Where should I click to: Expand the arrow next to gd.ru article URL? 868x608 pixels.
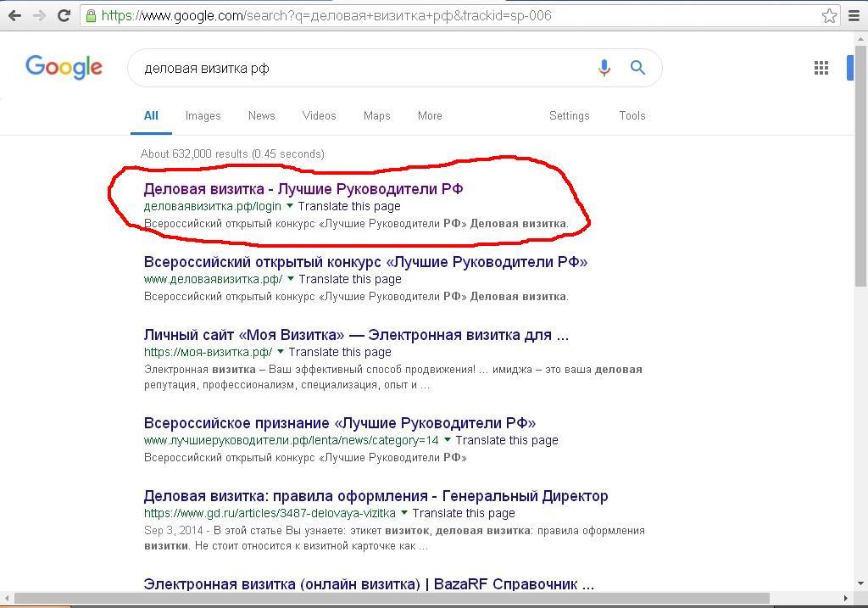(404, 513)
